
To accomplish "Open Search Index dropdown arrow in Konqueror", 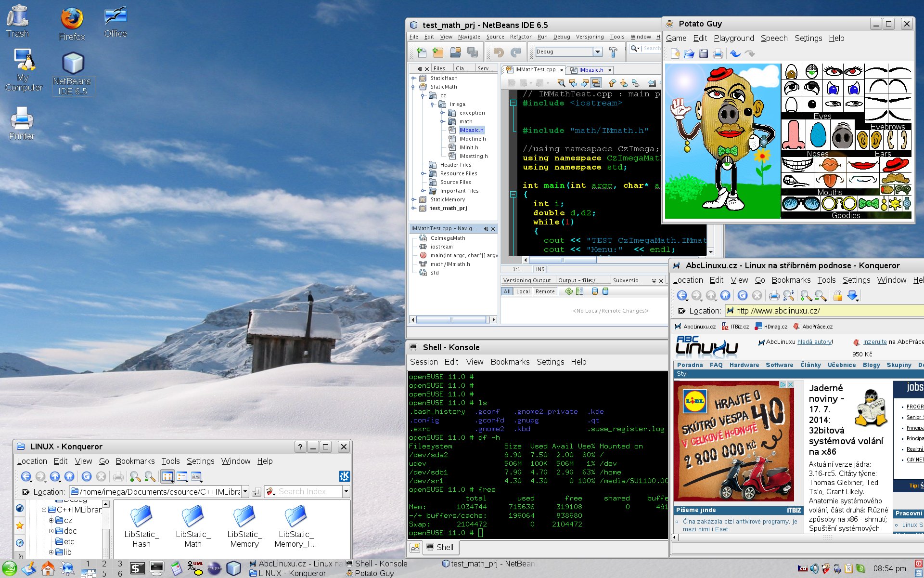I will [x=346, y=491].
